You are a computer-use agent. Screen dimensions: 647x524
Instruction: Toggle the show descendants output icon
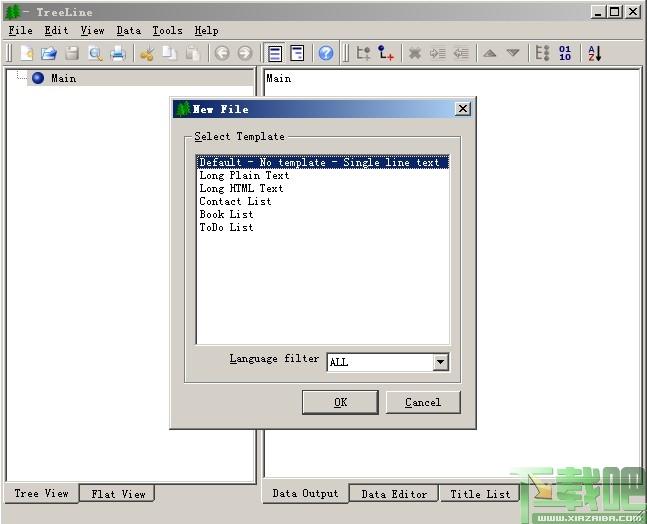point(297,53)
